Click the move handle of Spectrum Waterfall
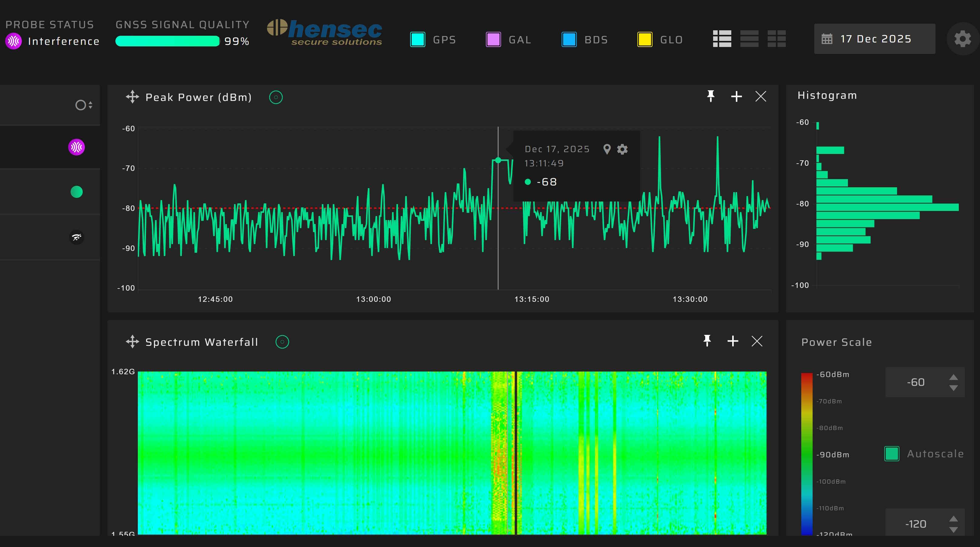 [132, 342]
